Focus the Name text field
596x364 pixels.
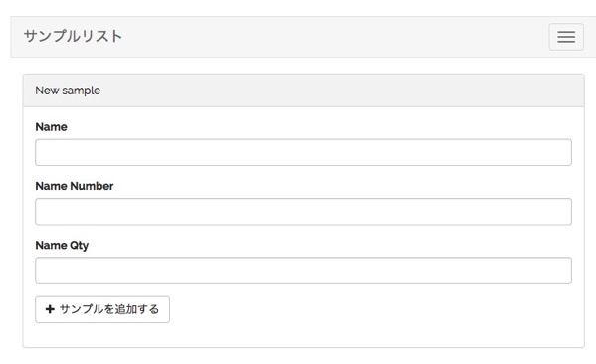click(303, 152)
